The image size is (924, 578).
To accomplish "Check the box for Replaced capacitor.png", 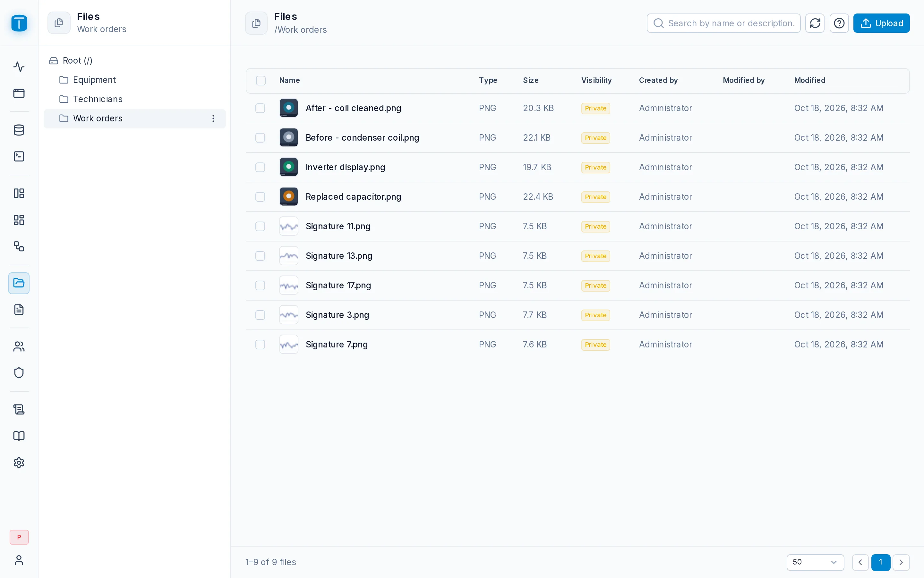I will point(260,197).
